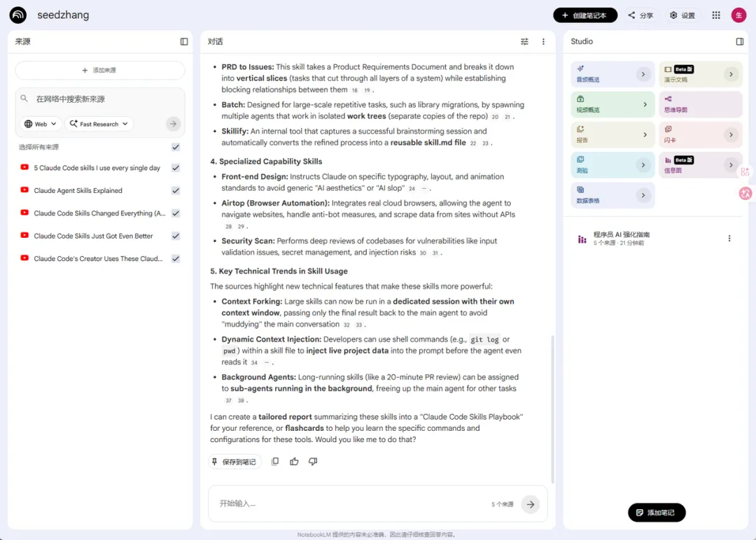This screenshot has width=756, height=540.
Task: Expand the Fast Research dropdown
Action: [99, 124]
